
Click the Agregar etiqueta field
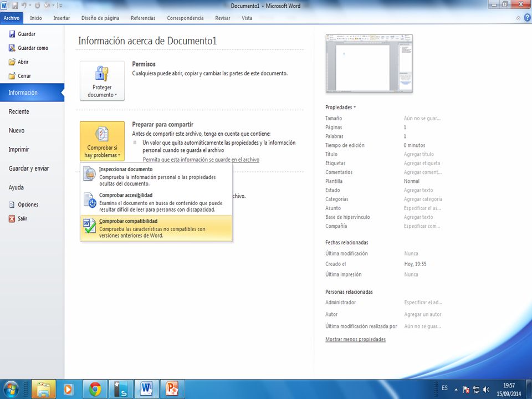pos(422,163)
